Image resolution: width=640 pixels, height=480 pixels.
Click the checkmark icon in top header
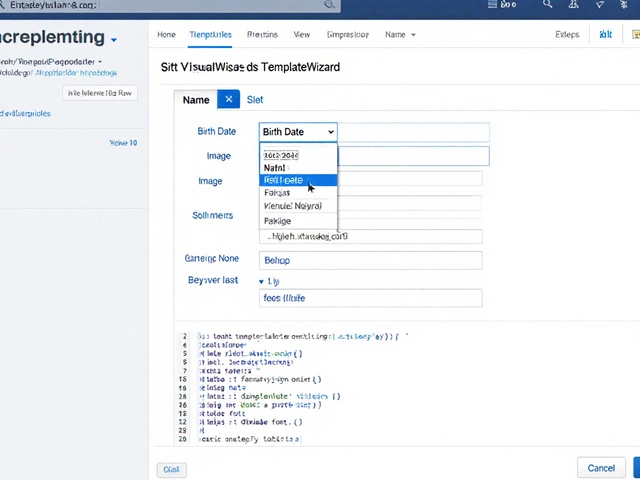pyautogui.click(x=599, y=4)
